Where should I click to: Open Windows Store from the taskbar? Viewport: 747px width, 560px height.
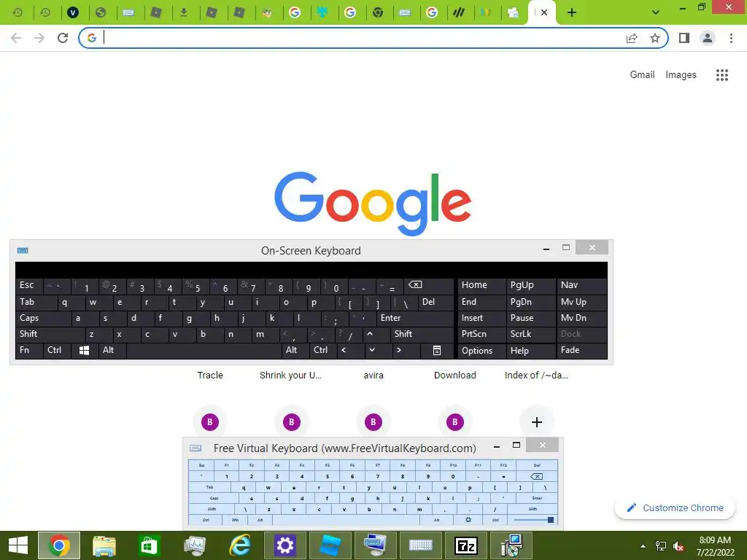point(149,545)
